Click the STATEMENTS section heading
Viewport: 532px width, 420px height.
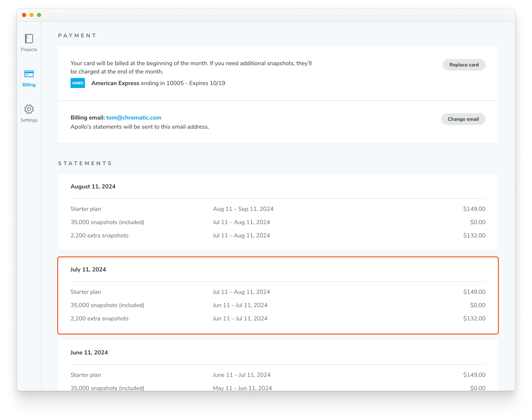tap(85, 163)
